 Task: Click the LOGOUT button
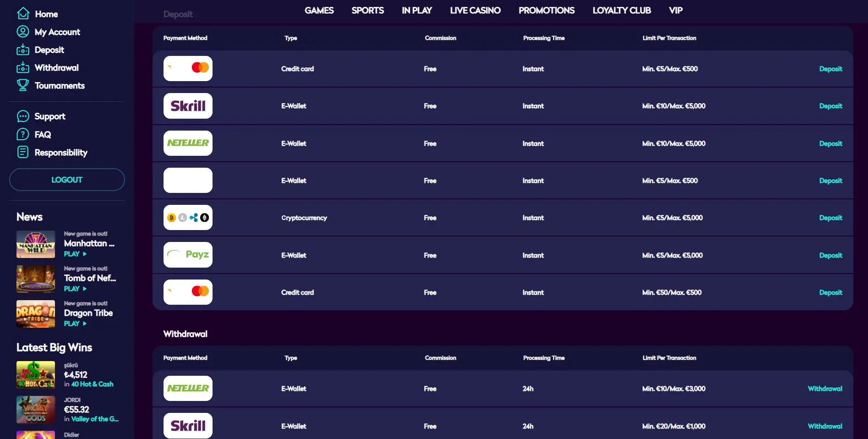coord(67,180)
